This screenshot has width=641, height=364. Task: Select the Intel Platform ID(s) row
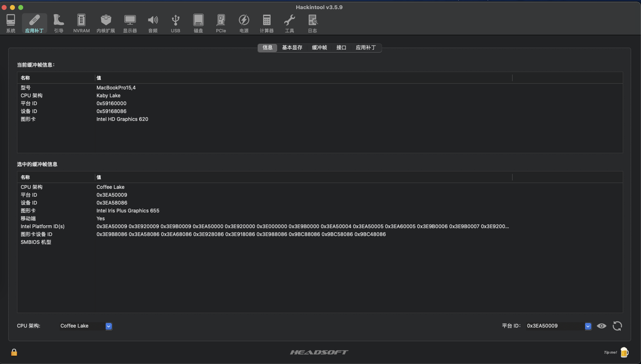coord(320,227)
